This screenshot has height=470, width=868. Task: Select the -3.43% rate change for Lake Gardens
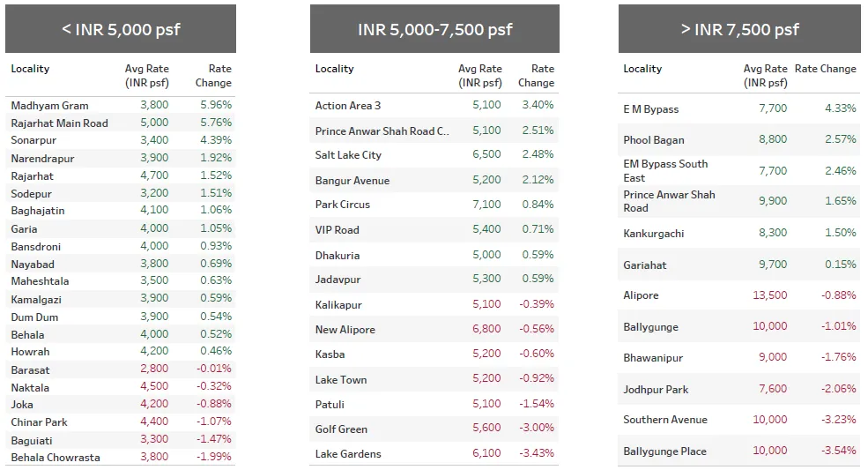tap(536, 454)
